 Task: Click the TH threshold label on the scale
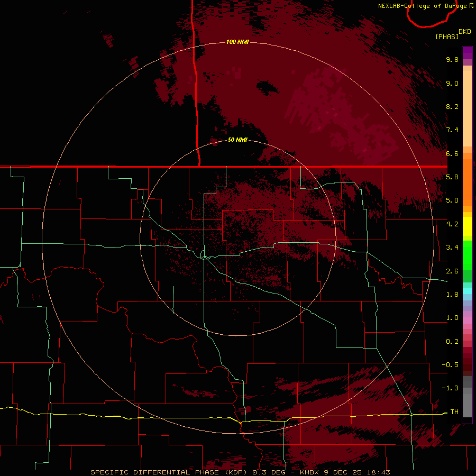tap(454, 412)
